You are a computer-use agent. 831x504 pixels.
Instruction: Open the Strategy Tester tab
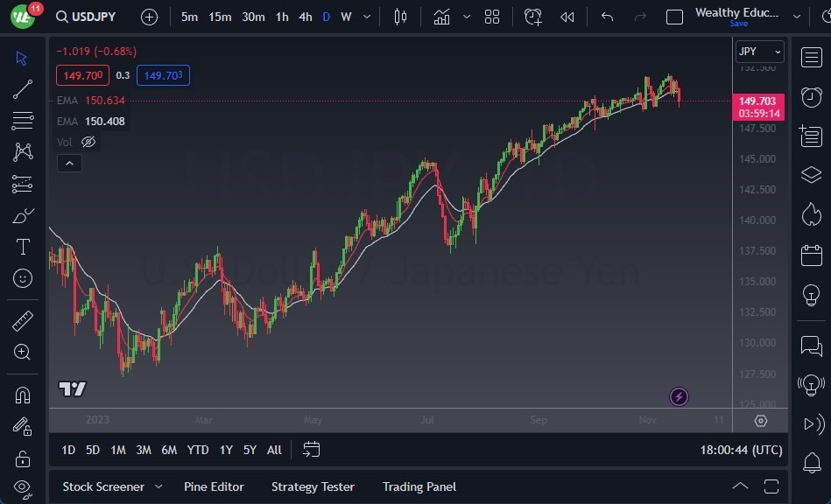point(313,486)
